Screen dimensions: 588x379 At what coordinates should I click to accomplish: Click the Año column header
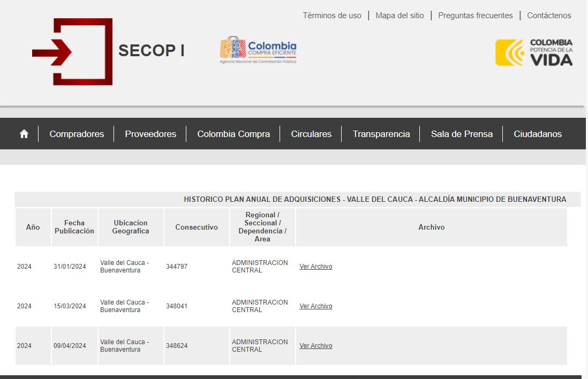click(x=33, y=227)
